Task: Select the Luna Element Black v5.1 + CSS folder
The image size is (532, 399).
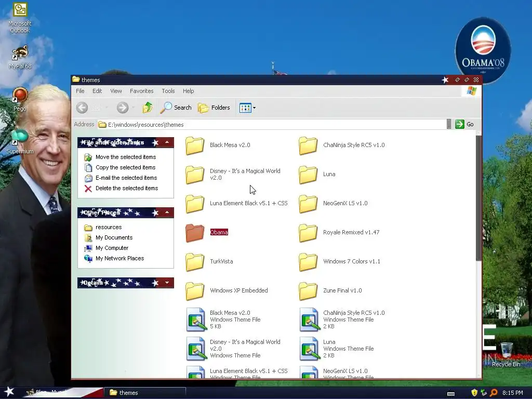Action: tap(237, 204)
